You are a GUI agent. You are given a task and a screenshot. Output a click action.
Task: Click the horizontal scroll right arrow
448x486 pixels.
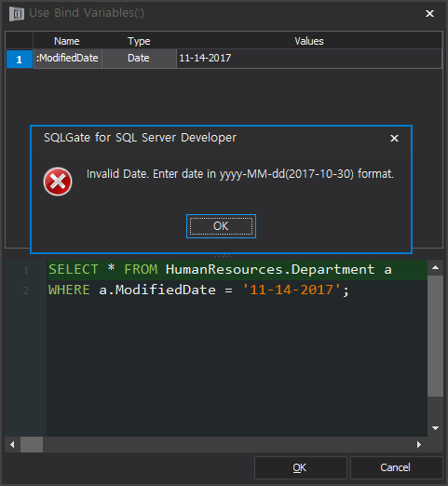click(x=419, y=444)
